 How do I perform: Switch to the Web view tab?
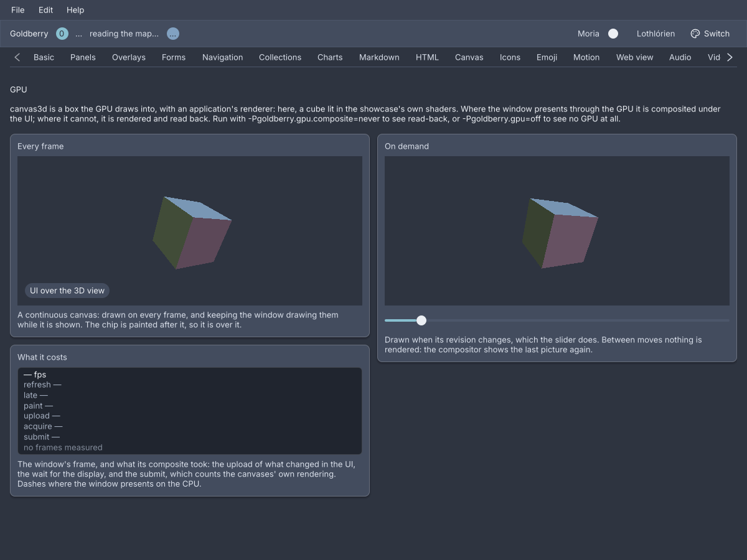pyautogui.click(x=635, y=57)
